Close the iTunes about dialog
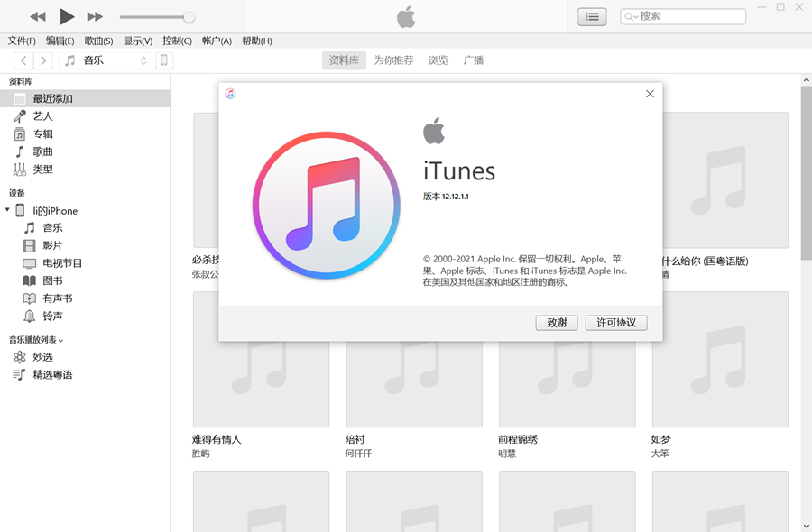812x532 pixels. 650,94
